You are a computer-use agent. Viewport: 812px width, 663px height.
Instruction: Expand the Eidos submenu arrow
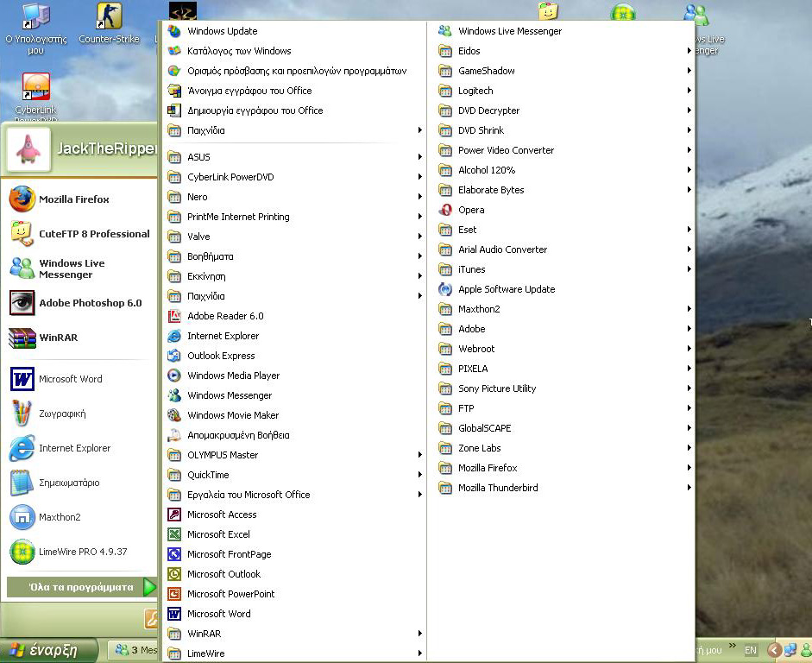click(689, 51)
